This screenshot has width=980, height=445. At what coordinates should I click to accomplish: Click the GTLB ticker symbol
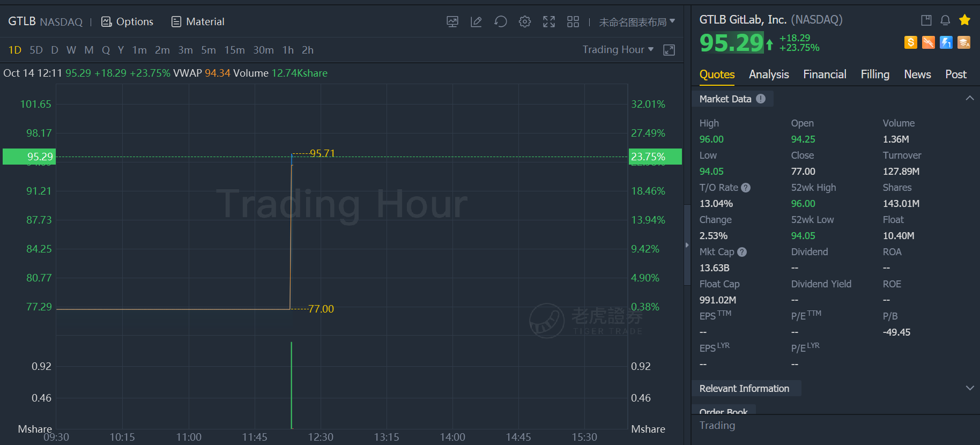pyautogui.click(x=22, y=21)
